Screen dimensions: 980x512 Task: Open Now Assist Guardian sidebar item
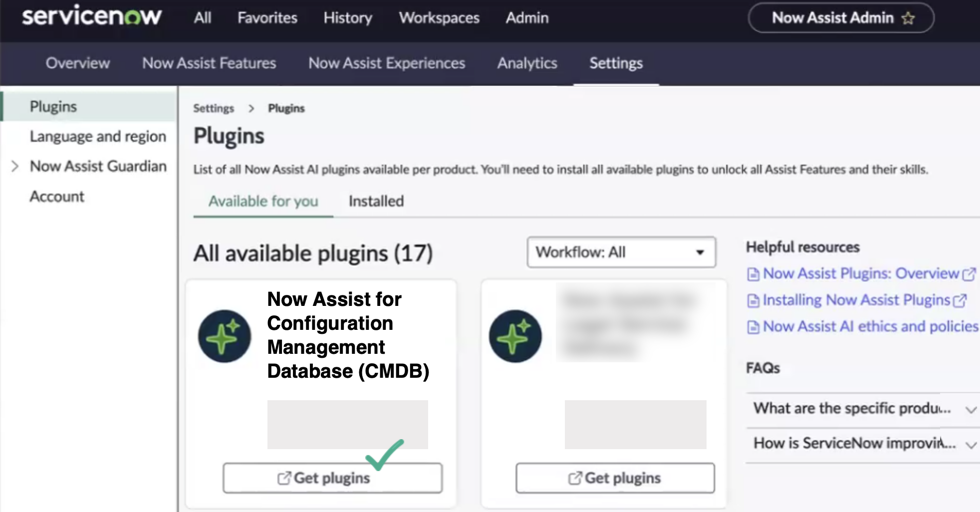[x=98, y=166]
